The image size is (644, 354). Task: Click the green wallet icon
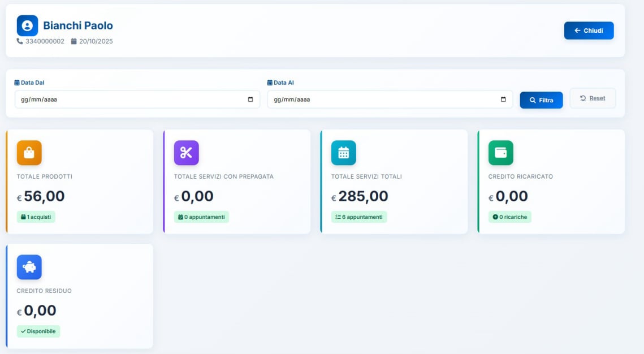pos(500,153)
